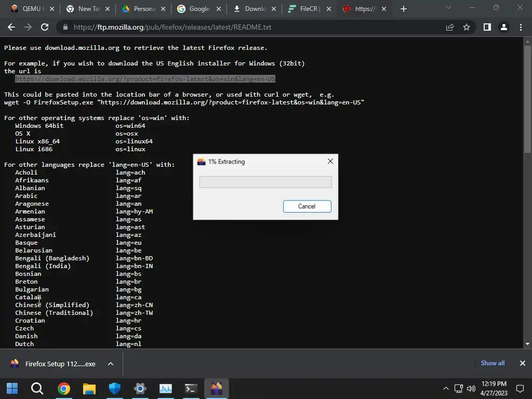Screen dimensions: 532x399
Task: Click the 'Dutch' language entry
Action: click(24, 344)
